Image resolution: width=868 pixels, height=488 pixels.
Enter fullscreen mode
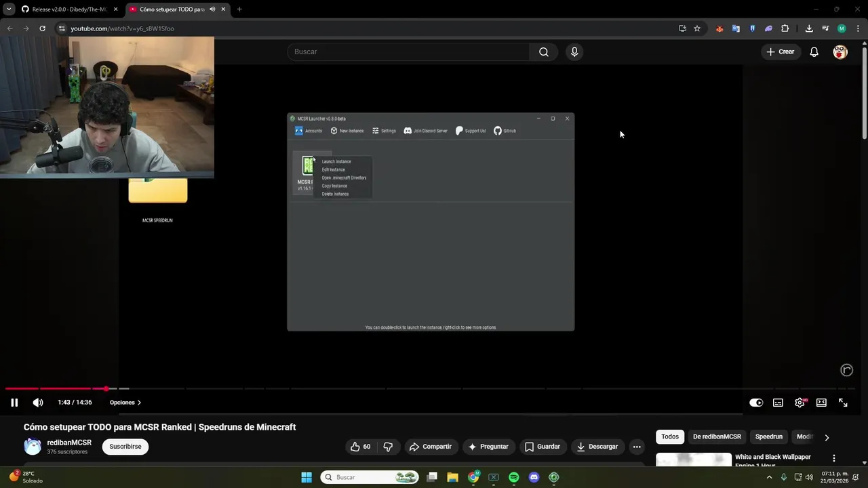843,403
